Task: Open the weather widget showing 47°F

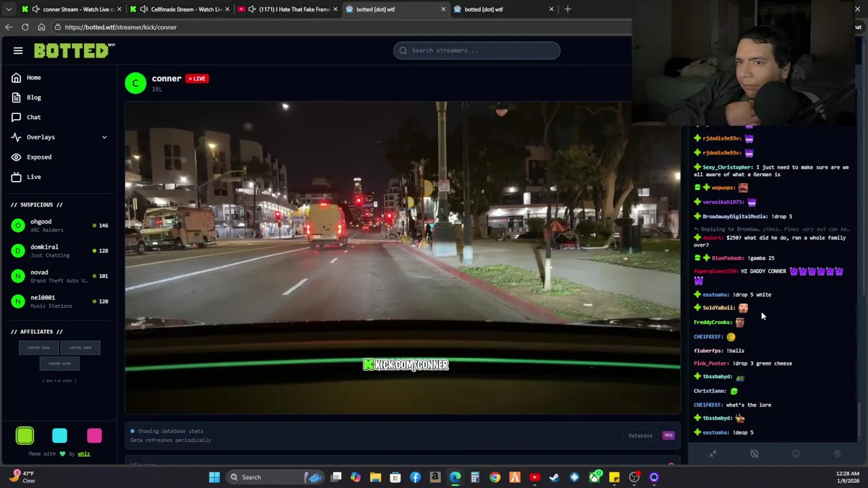Action: (x=22, y=477)
